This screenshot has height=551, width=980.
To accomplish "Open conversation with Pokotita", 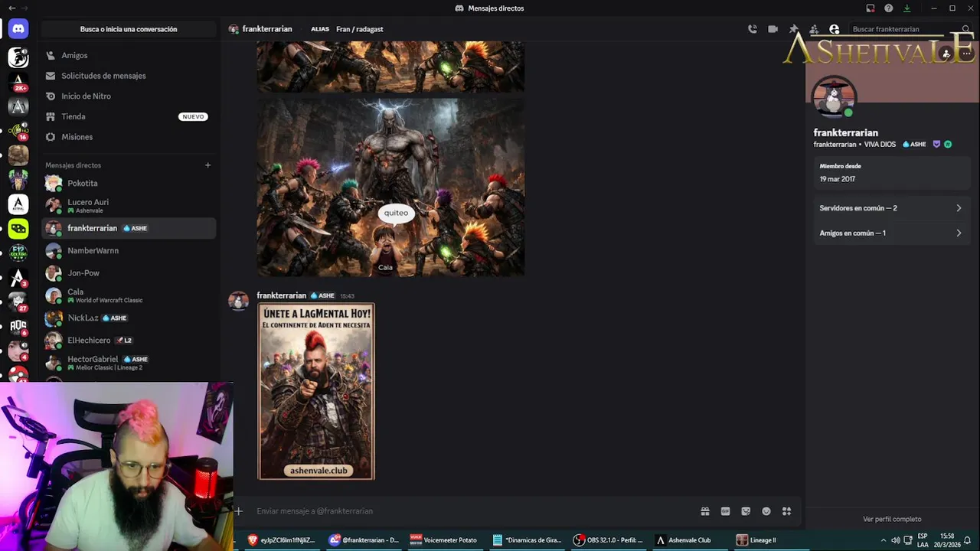I will pos(129,184).
